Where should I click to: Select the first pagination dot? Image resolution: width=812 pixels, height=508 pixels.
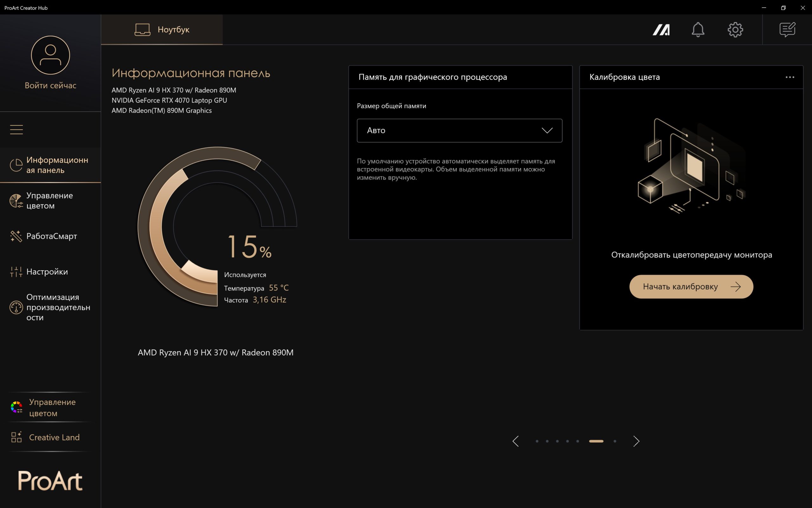pyautogui.click(x=537, y=441)
